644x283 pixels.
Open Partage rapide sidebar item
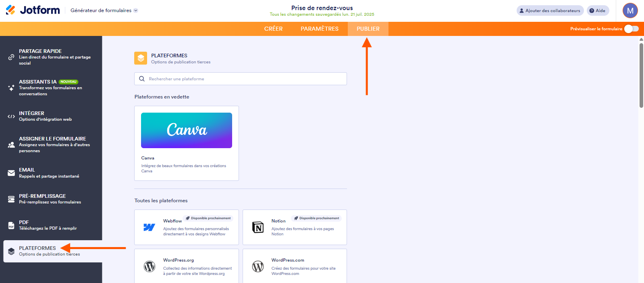(x=51, y=57)
